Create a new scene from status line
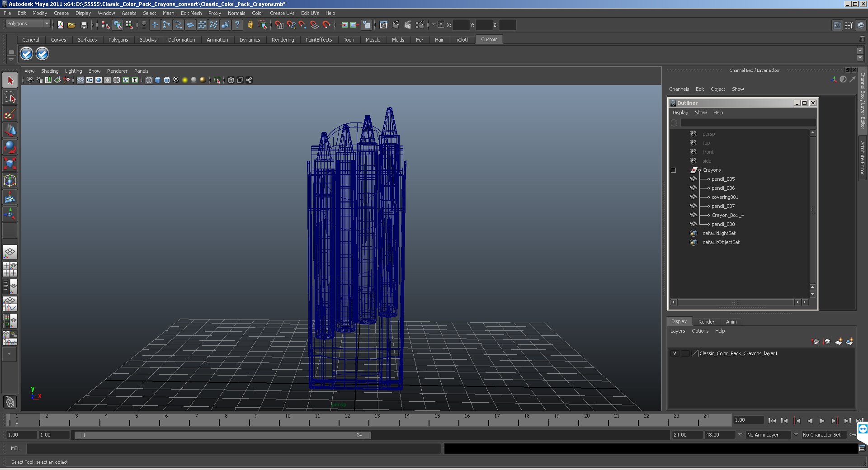 point(60,25)
